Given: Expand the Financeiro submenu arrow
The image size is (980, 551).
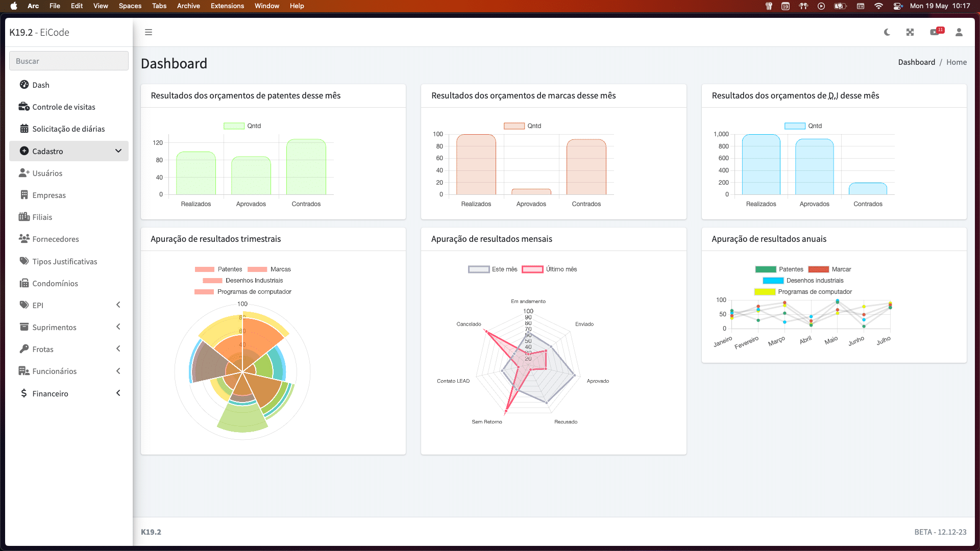Looking at the screenshot, I should tap(118, 393).
